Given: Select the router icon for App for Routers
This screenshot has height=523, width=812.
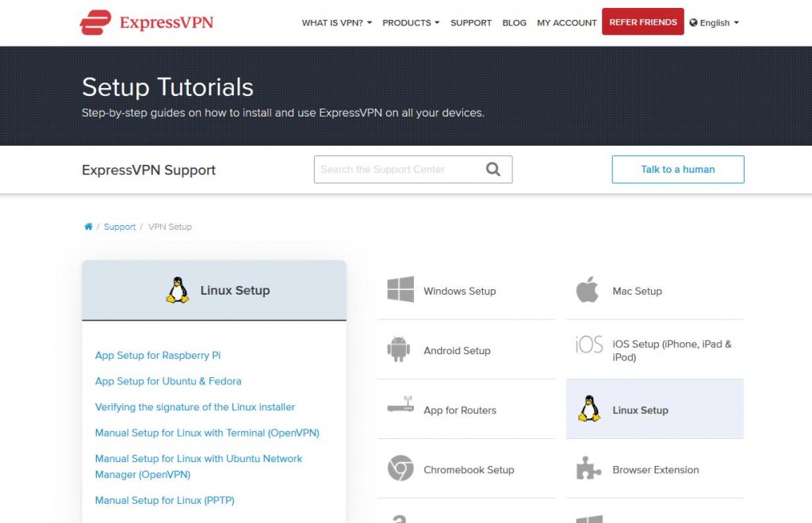Looking at the screenshot, I should coord(399,408).
